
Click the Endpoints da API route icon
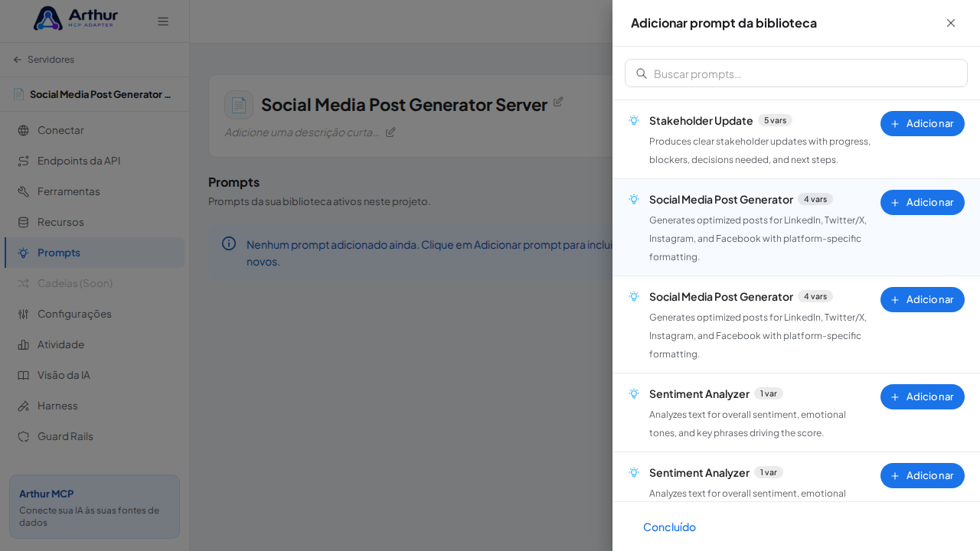coord(24,161)
